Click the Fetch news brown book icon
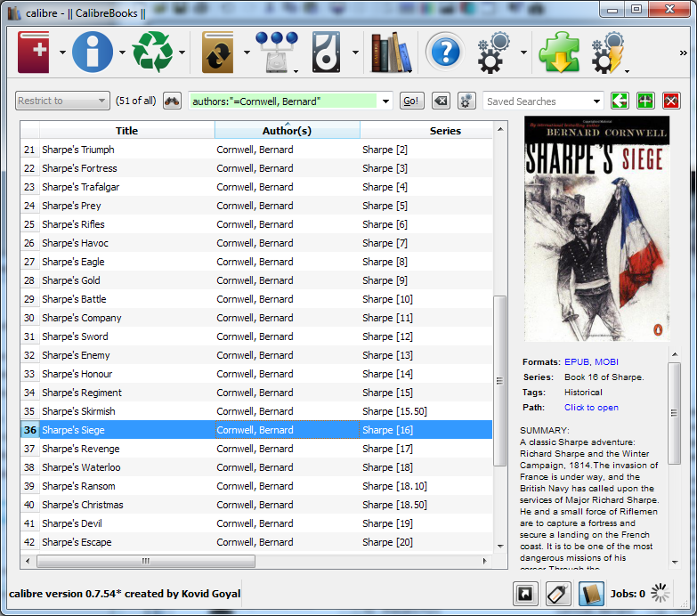Screen dimensions: 697x616 [217, 52]
